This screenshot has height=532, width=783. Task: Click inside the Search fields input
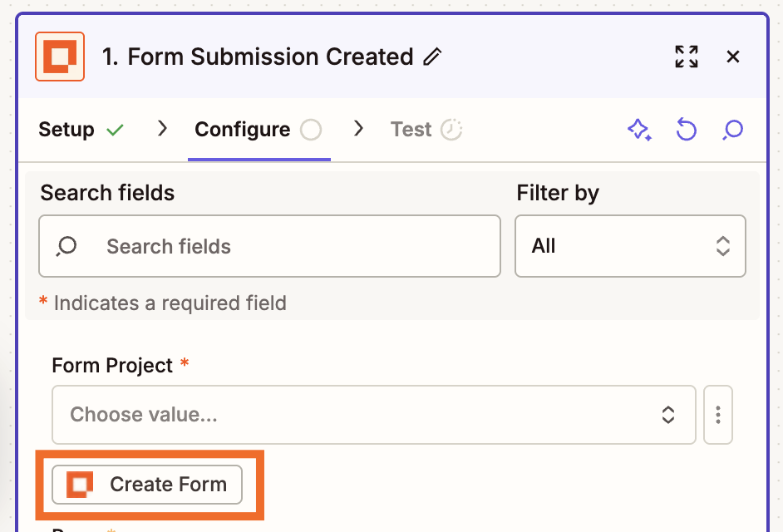pos(269,246)
